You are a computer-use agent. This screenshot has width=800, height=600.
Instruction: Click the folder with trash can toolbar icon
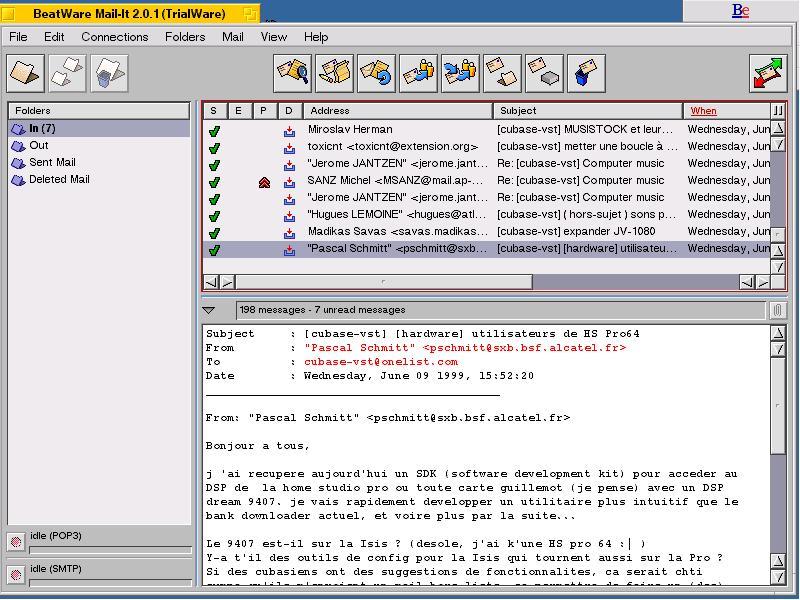pyautogui.click(x=109, y=73)
